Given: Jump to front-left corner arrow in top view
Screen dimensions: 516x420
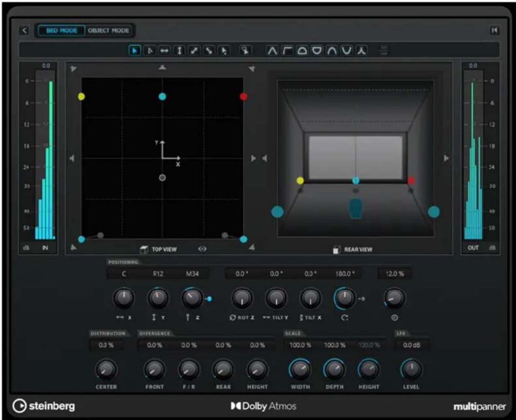Looking at the screenshot, I should coord(73,68).
